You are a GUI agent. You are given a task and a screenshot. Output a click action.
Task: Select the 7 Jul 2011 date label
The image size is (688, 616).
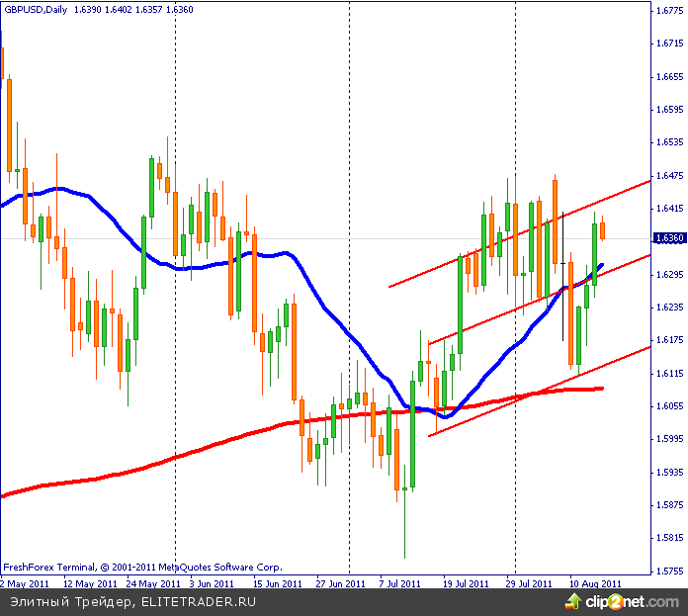[402, 583]
